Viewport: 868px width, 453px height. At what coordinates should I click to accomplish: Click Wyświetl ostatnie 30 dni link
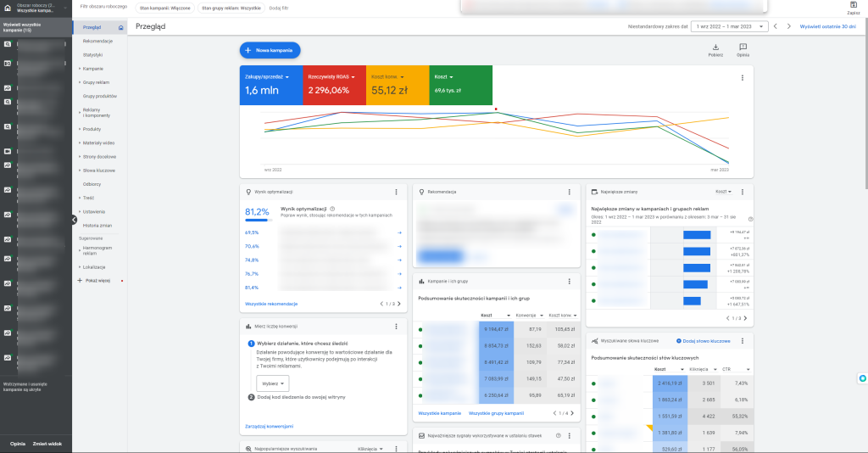click(x=827, y=26)
